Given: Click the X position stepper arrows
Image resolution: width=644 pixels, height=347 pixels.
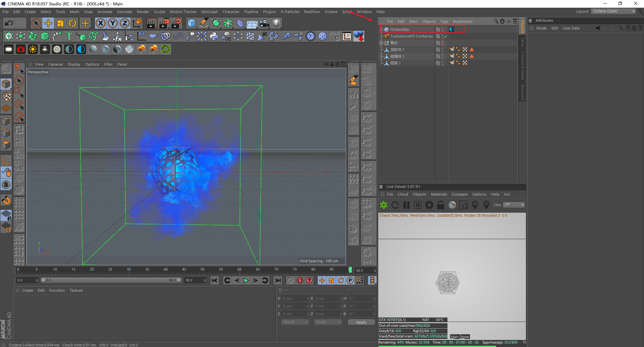Looking at the screenshot, I should (x=308, y=298).
